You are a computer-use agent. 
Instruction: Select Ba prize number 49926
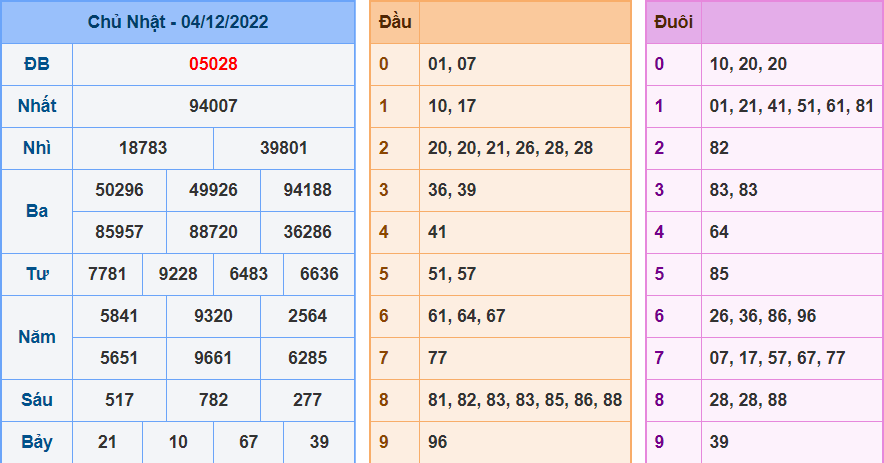213,189
